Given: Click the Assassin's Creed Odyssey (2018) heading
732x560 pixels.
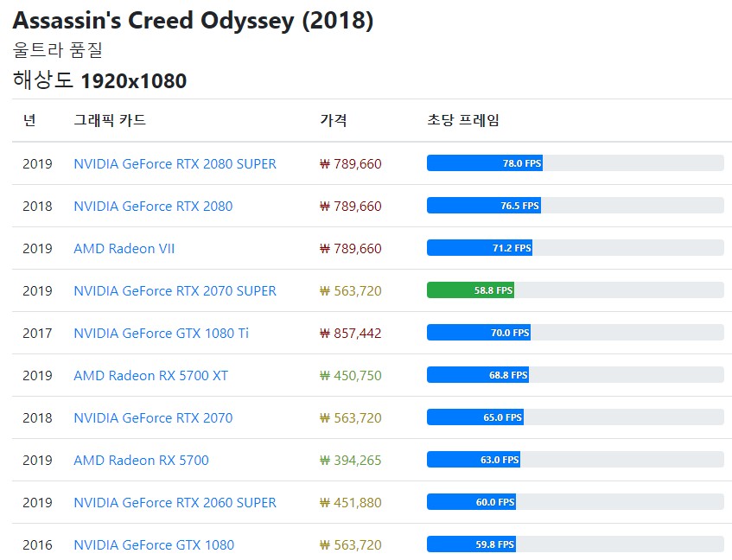Looking at the screenshot, I should click(194, 21).
